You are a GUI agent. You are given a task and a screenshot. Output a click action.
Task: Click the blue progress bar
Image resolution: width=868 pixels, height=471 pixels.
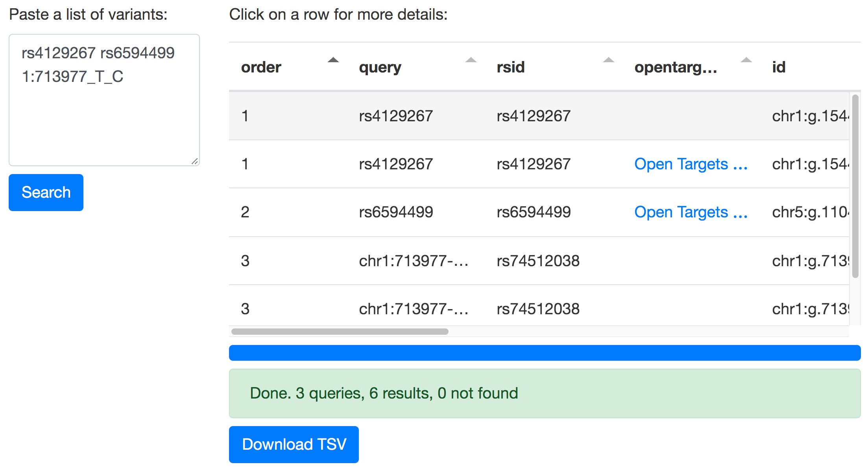pyautogui.click(x=545, y=353)
